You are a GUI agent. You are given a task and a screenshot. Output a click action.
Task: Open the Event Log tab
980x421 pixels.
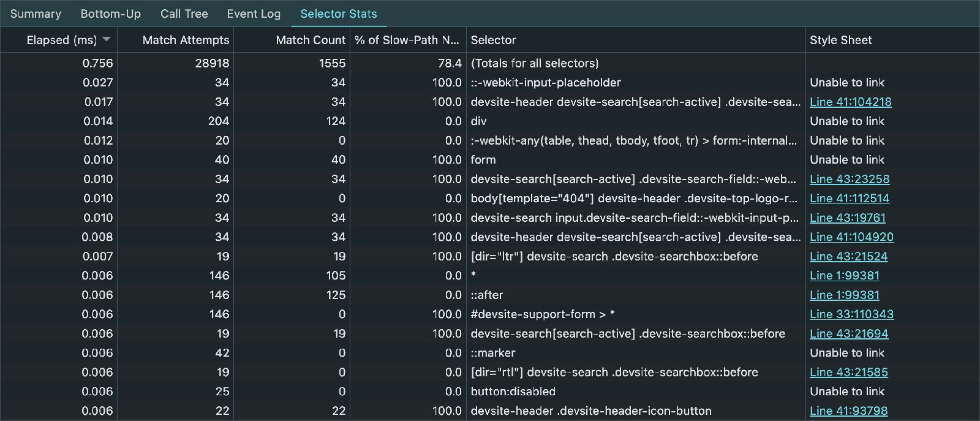[254, 13]
